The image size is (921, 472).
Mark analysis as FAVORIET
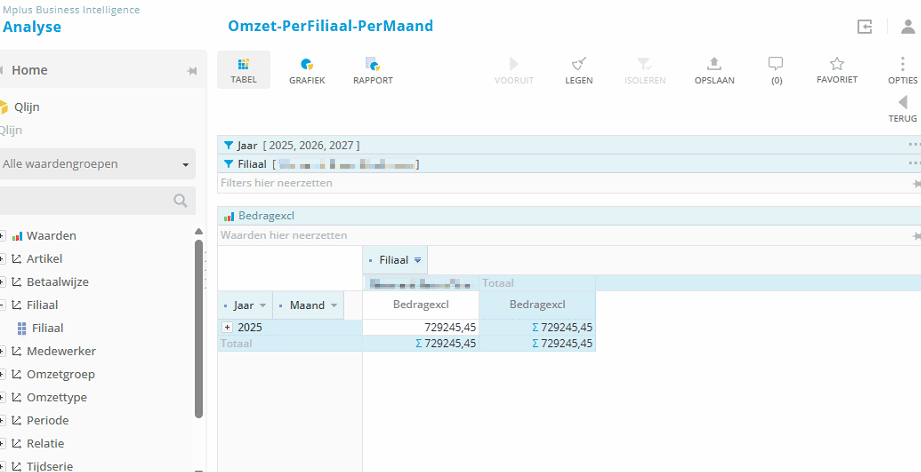pyautogui.click(x=837, y=70)
